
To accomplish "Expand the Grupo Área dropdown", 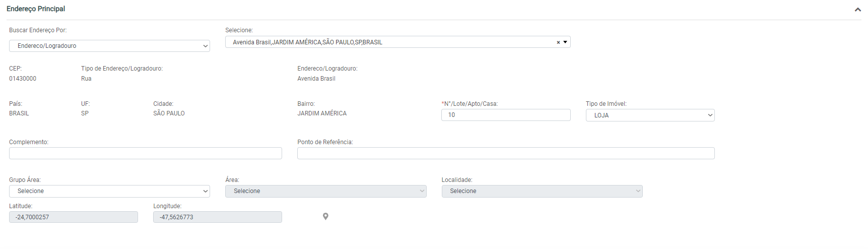I will (109, 191).
